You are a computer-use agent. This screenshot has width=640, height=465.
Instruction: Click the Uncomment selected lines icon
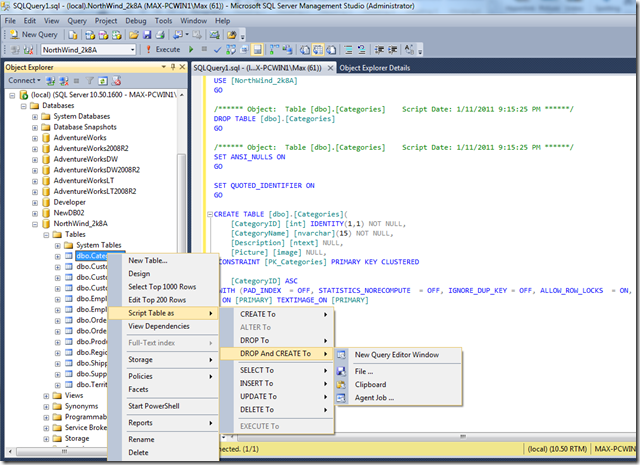click(x=361, y=50)
